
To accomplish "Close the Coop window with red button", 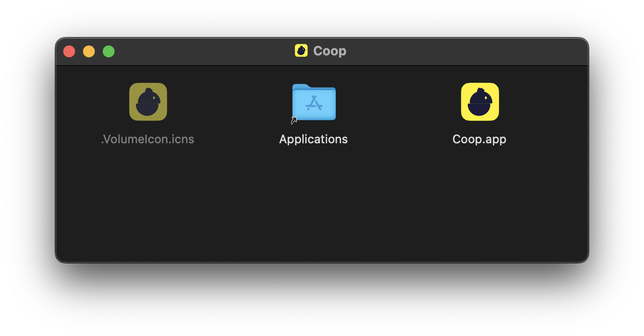I will click(69, 51).
